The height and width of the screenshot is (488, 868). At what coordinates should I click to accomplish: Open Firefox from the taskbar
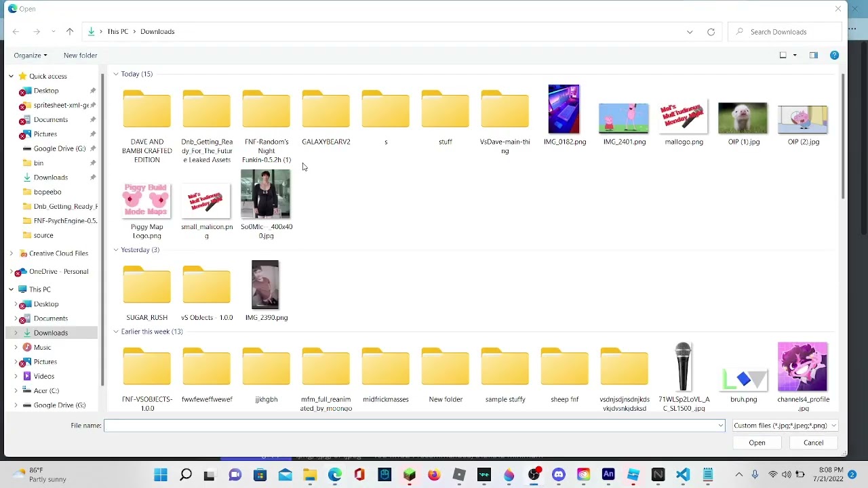click(434, 475)
